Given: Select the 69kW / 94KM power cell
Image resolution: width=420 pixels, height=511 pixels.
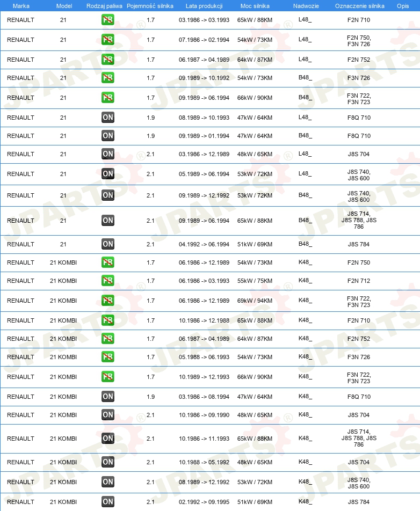Looking at the screenshot, I should (x=255, y=301).
